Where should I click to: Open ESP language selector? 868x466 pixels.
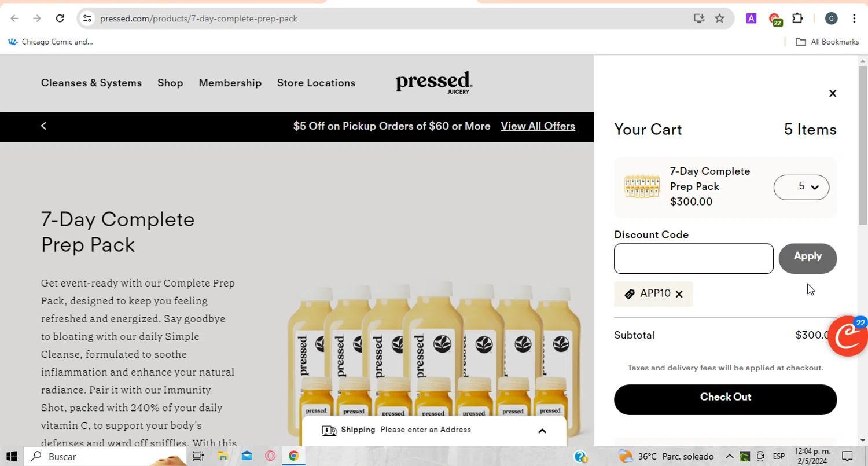[x=779, y=456]
